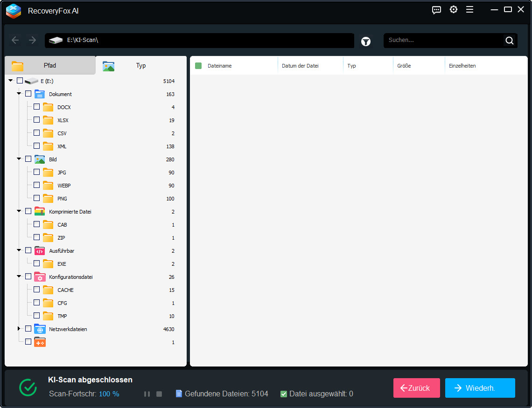Click the E drive icon in tree

(x=32, y=81)
